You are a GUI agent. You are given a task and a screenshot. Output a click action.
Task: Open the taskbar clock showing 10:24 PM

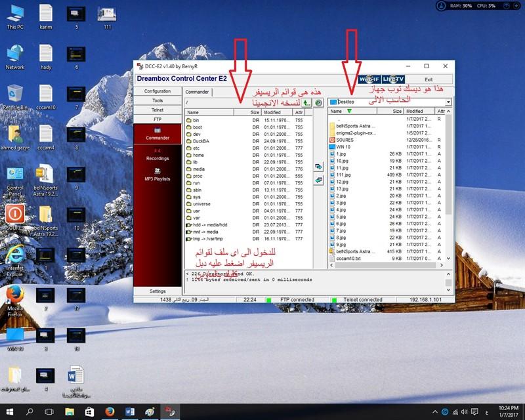point(509,411)
